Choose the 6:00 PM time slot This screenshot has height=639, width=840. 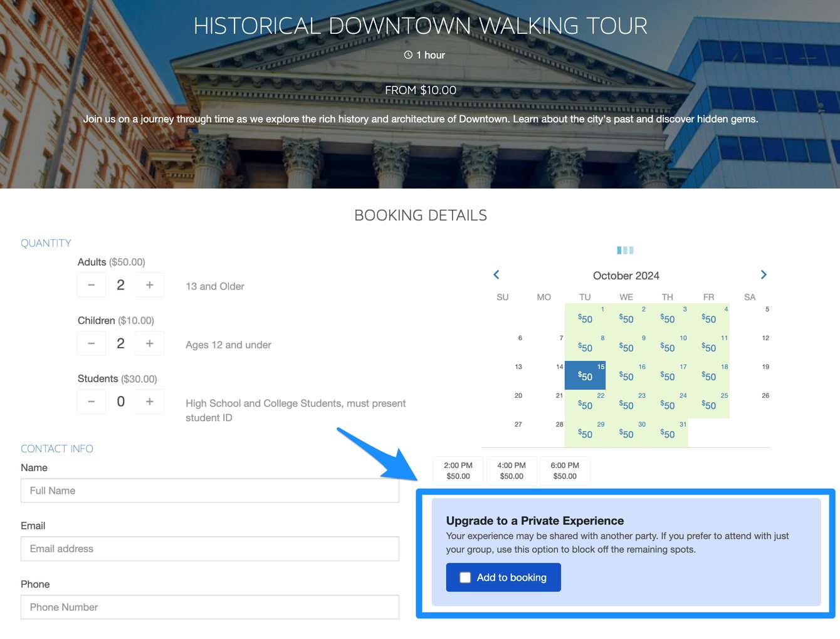565,470
